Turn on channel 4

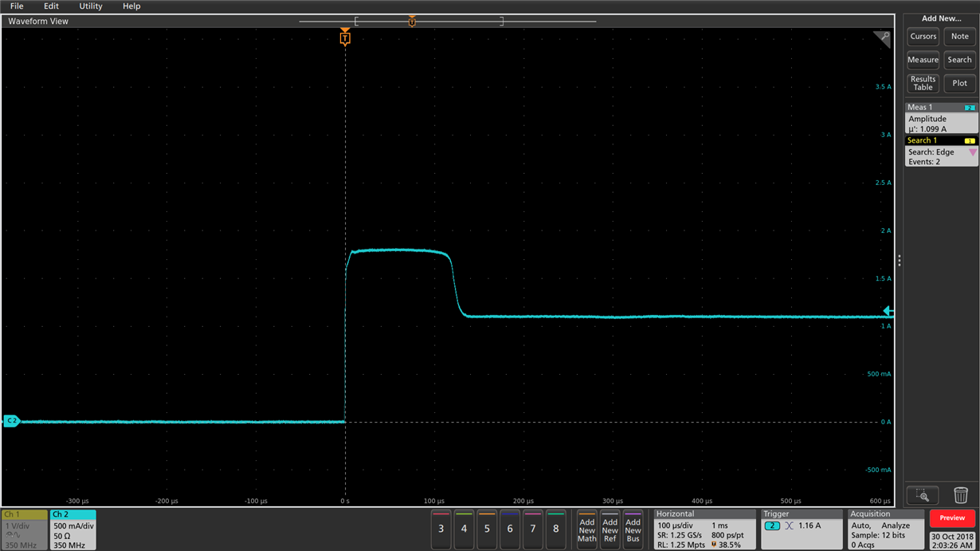click(464, 529)
